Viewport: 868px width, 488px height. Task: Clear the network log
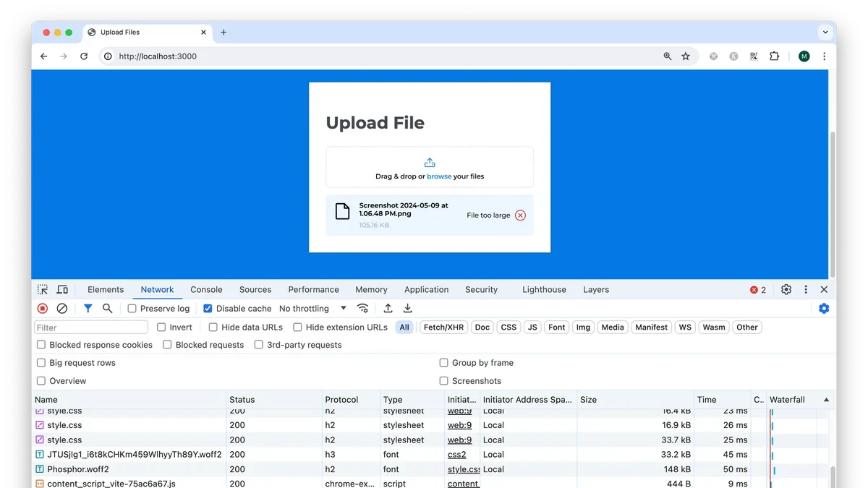[62, 308]
